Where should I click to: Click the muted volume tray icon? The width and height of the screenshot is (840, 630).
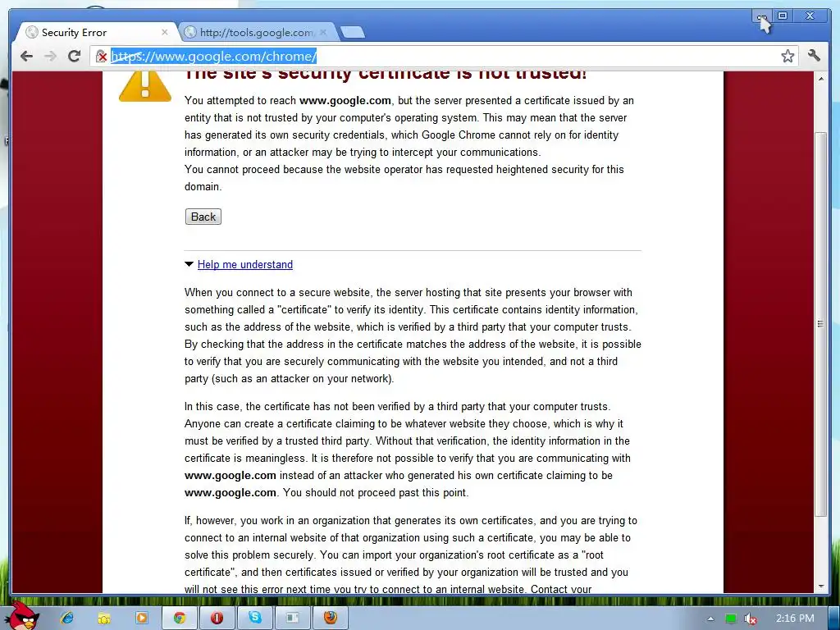pyautogui.click(x=751, y=619)
